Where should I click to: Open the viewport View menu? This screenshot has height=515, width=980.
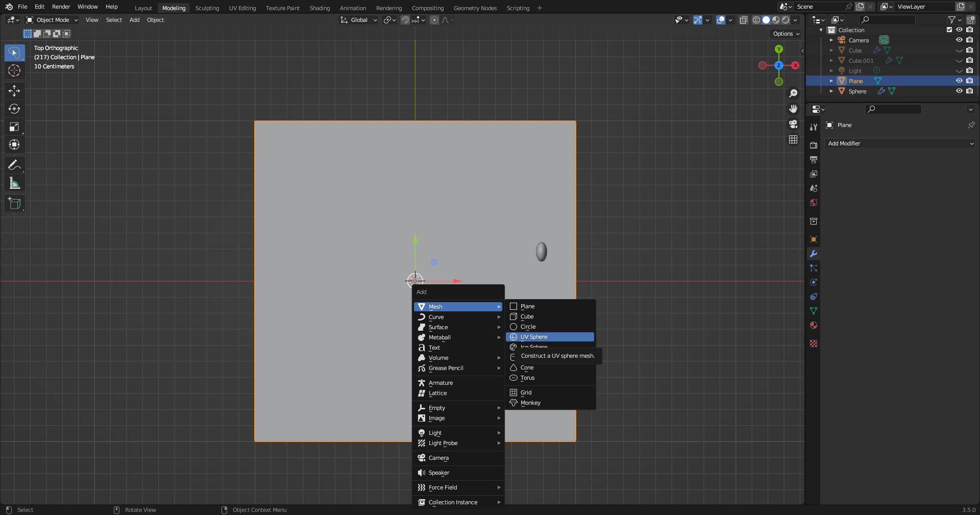(x=92, y=20)
